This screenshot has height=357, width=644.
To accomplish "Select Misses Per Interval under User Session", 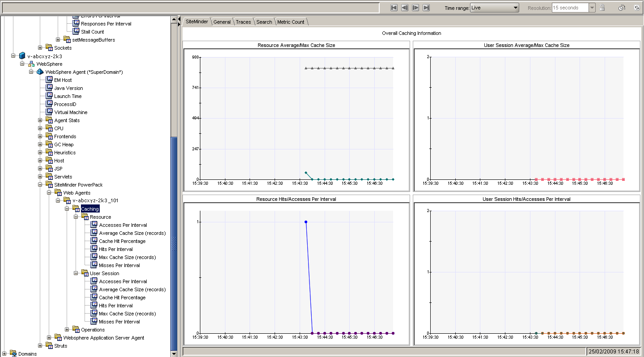I will pyautogui.click(x=119, y=322).
